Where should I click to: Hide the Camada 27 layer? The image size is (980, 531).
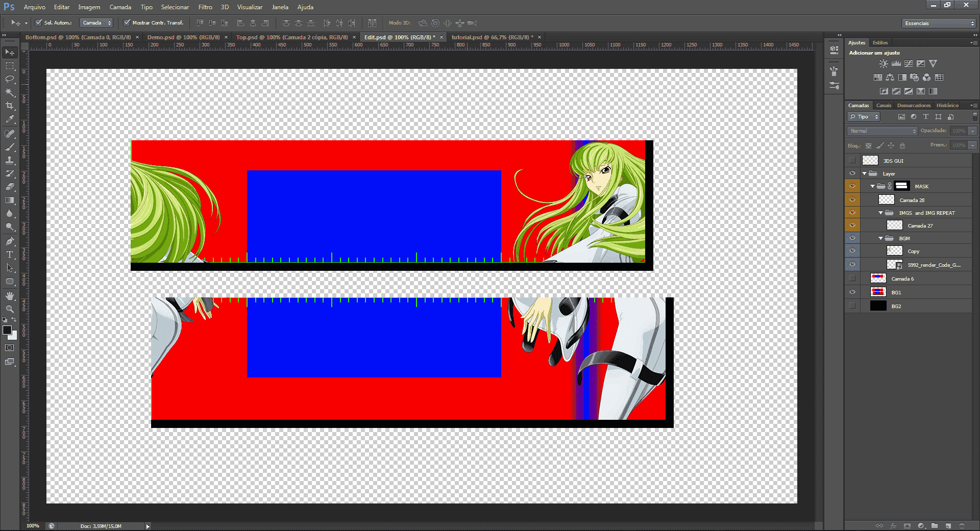pos(852,225)
